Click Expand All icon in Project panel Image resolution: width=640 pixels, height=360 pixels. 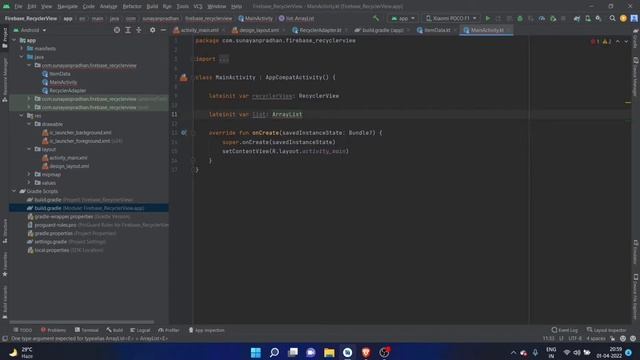click(x=128, y=30)
